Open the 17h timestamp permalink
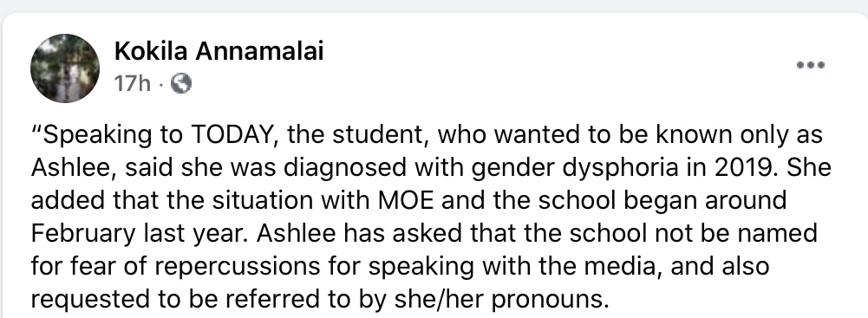Screen dimensions: 868x318 click(133, 84)
